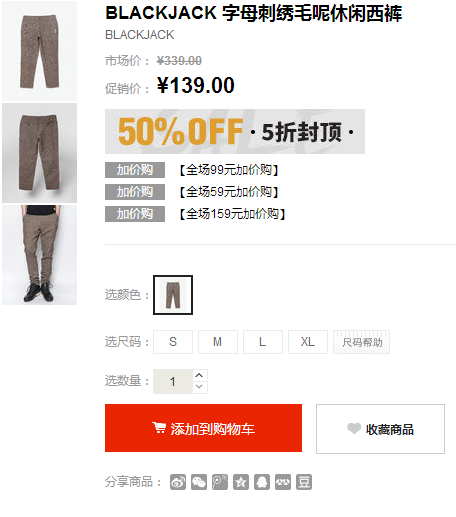Share product via Douban icon

[304, 482]
